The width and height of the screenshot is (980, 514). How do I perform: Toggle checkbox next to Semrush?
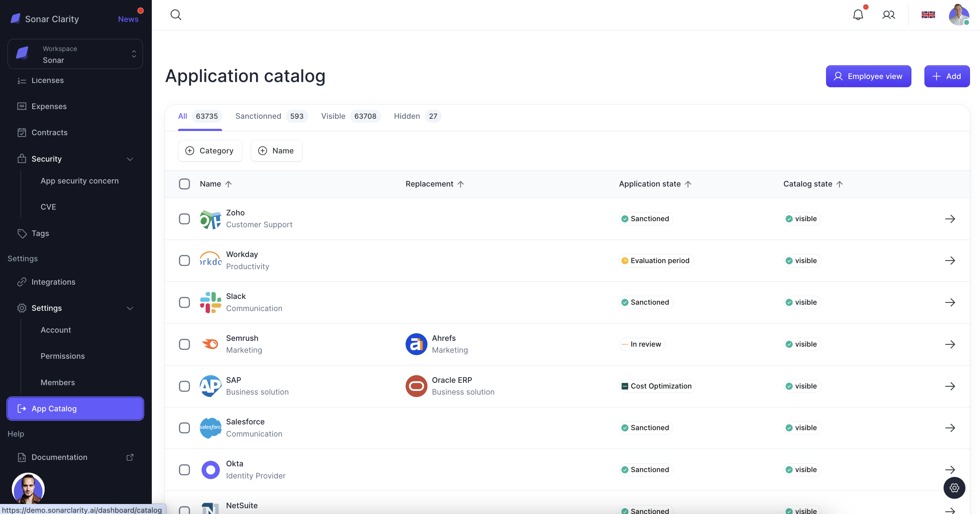coord(184,344)
